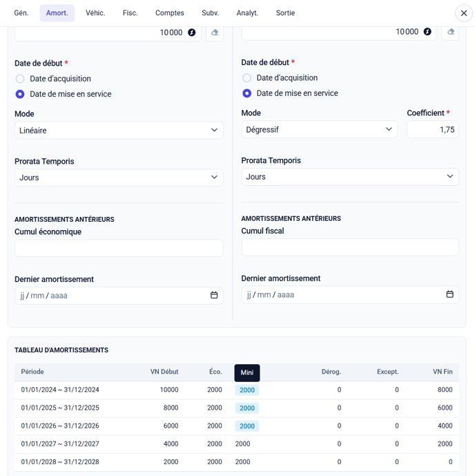Choose Date de mise en service on the left
475x476 pixels.
(x=20, y=94)
